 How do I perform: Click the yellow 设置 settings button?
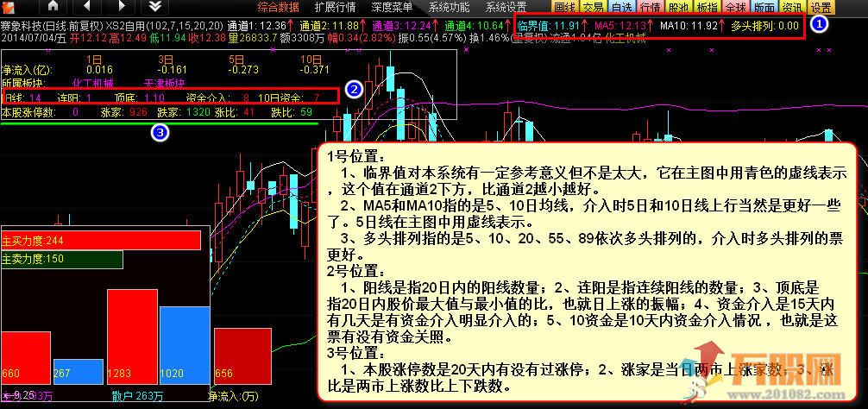pyautogui.click(x=821, y=7)
